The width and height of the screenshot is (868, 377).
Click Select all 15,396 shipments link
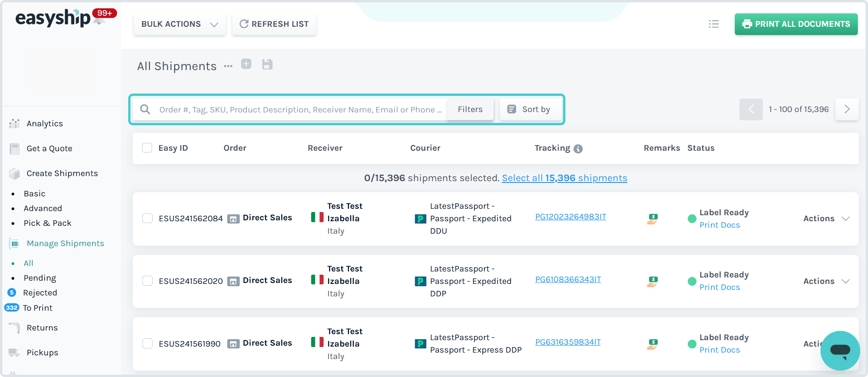point(565,178)
